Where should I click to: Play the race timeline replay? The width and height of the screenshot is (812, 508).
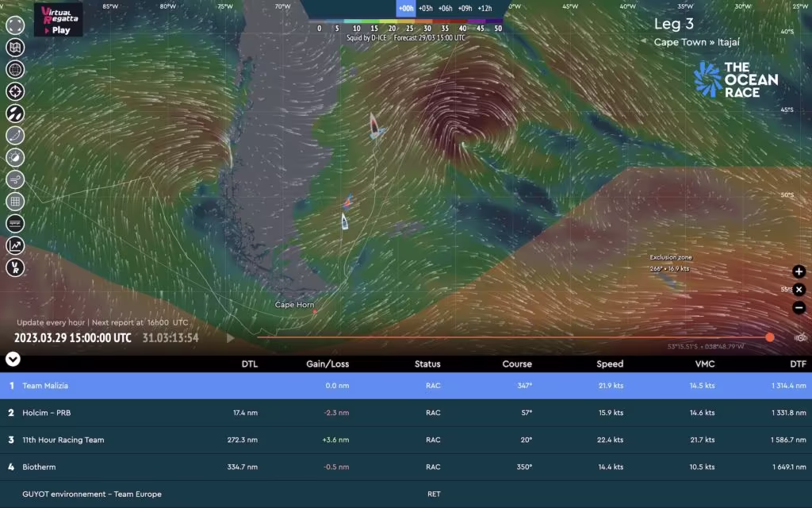tap(231, 338)
